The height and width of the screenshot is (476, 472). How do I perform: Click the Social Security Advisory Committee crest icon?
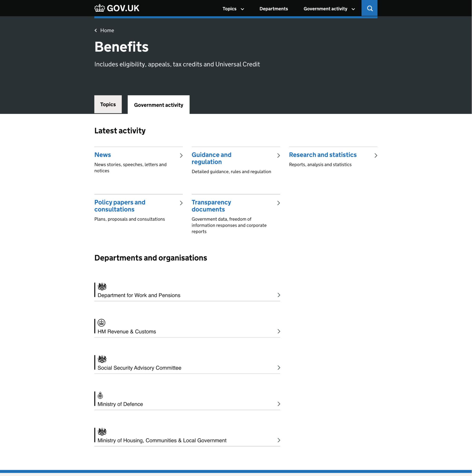[x=102, y=359]
